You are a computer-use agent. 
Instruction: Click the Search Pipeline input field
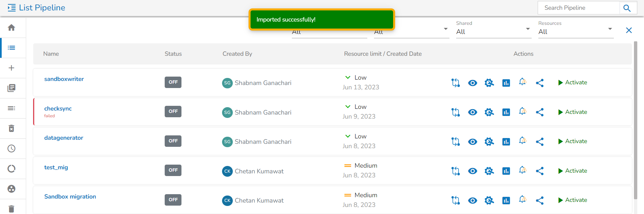pyautogui.click(x=578, y=8)
